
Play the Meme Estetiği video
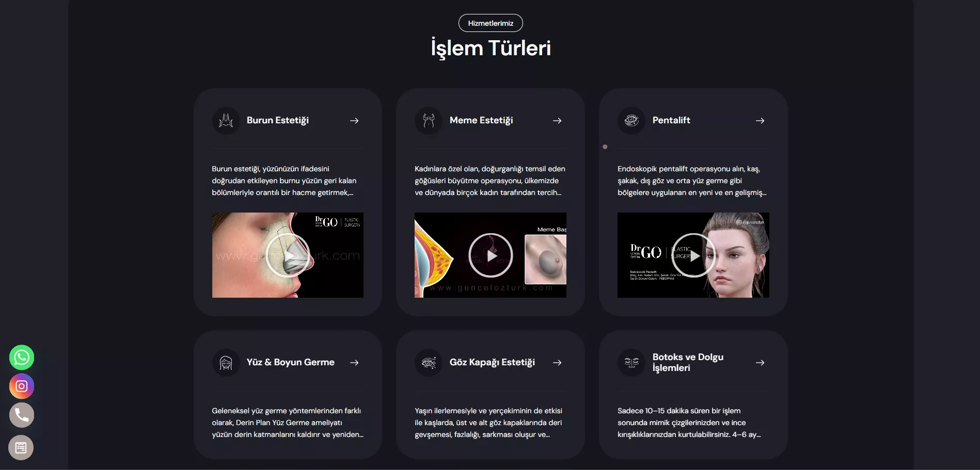coord(491,255)
